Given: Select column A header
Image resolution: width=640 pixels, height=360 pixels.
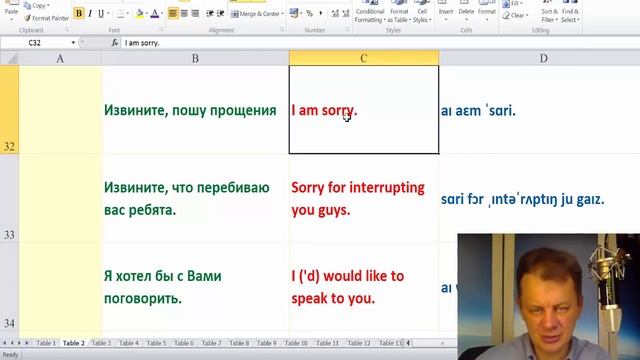Looking at the screenshot, I should (60, 58).
